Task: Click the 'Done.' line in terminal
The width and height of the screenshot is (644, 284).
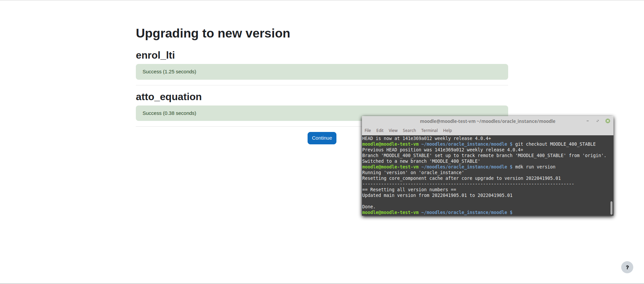Action: pyautogui.click(x=369, y=207)
